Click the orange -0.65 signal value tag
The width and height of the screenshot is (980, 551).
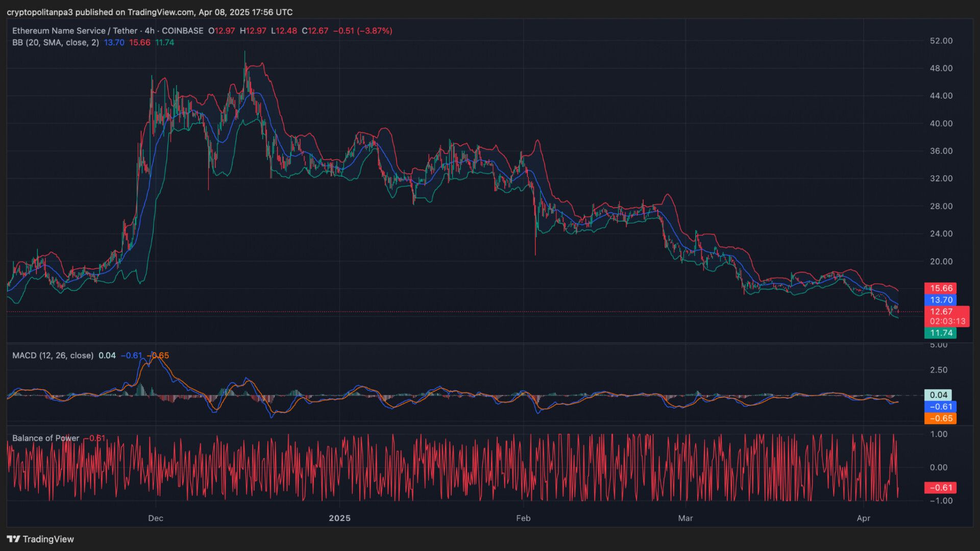[x=941, y=418]
